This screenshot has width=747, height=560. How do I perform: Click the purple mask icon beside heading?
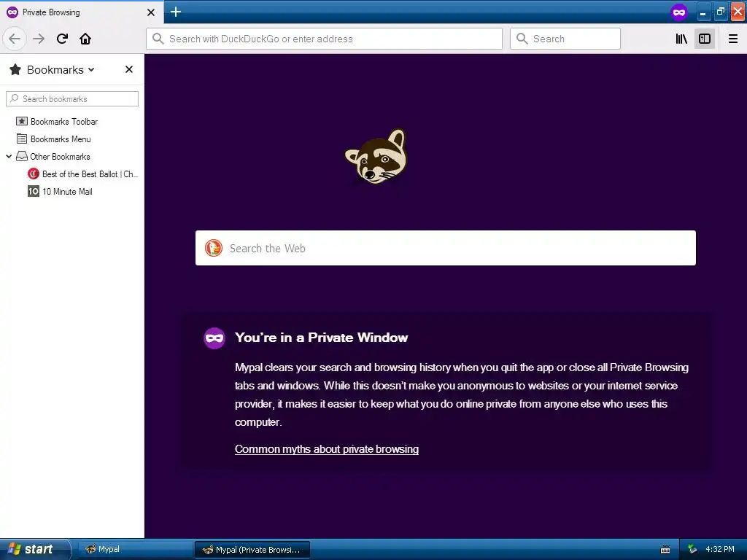pos(214,338)
